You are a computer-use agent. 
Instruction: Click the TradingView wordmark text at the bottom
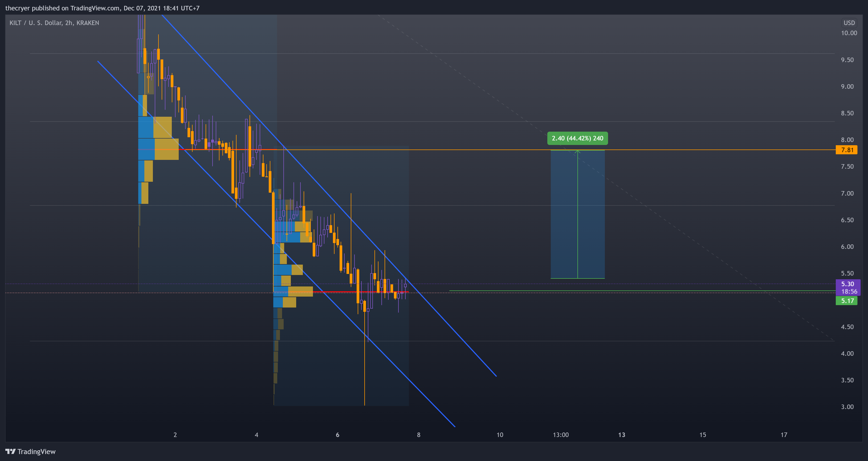point(36,452)
